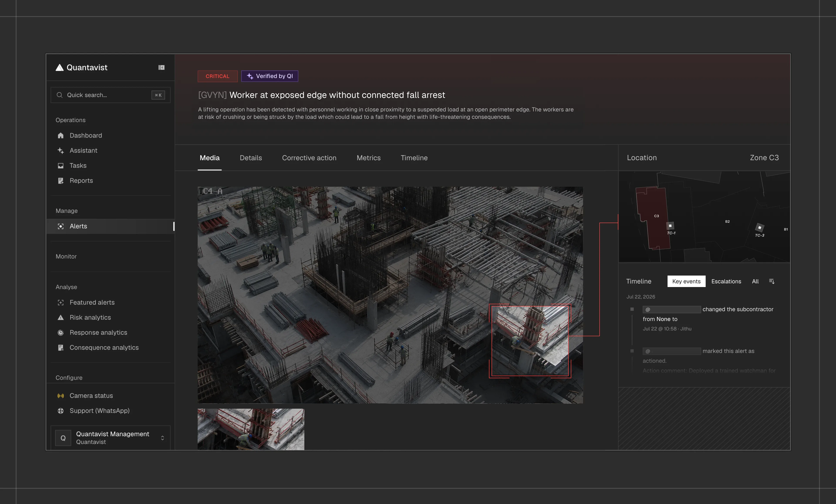Click the Risk analytics triangle icon
This screenshot has width=836, height=504.
61,318
